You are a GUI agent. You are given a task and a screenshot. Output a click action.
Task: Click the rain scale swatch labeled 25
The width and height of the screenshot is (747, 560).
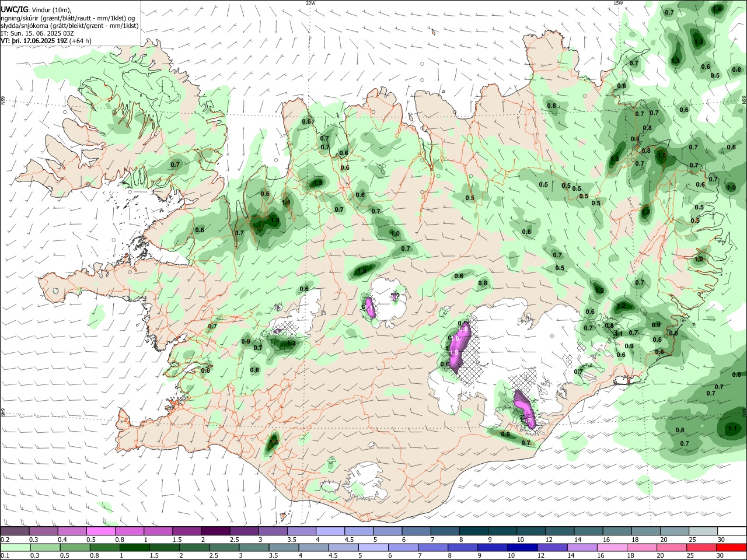click(701, 548)
